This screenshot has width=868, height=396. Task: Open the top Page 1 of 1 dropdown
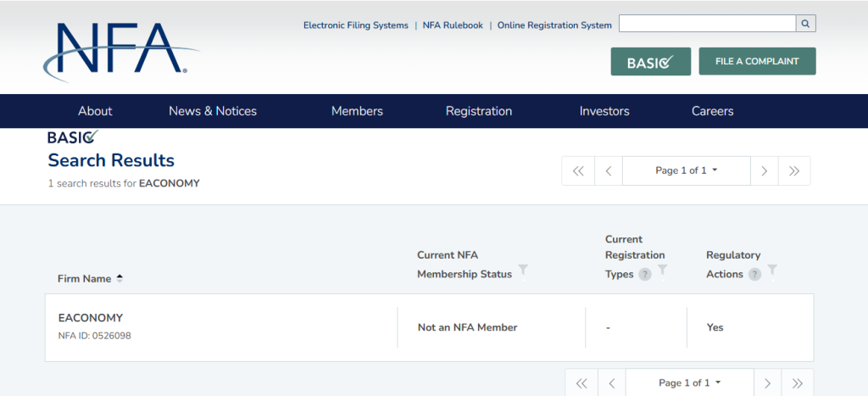(x=686, y=170)
